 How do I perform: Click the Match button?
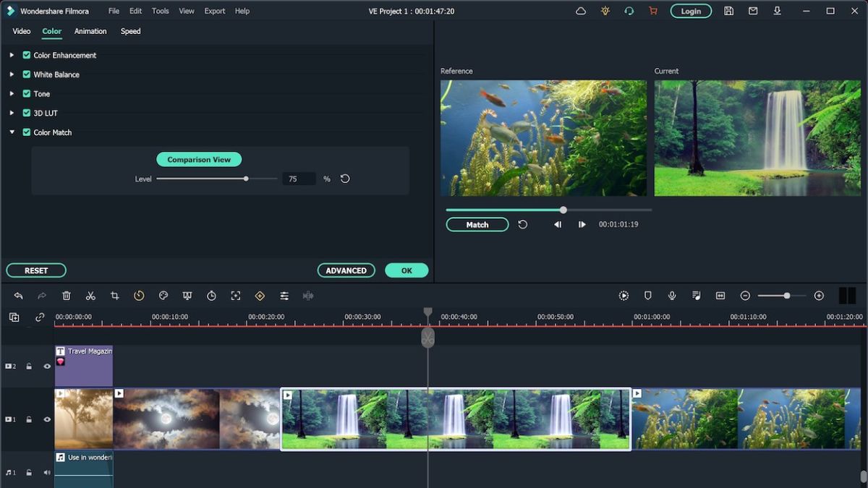[477, 225]
